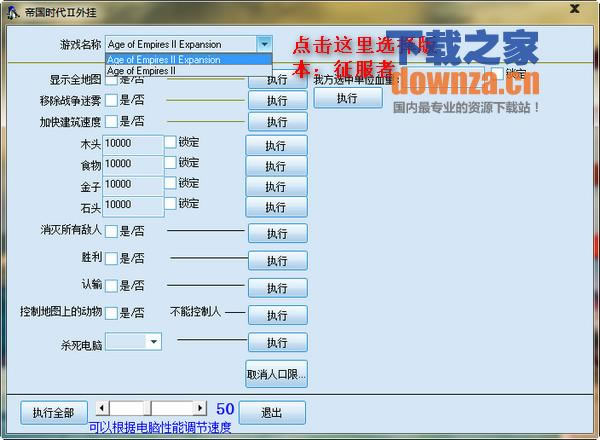The image size is (600, 440).
Task: Click 执行 for 食物 row
Action: tap(276, 166)
